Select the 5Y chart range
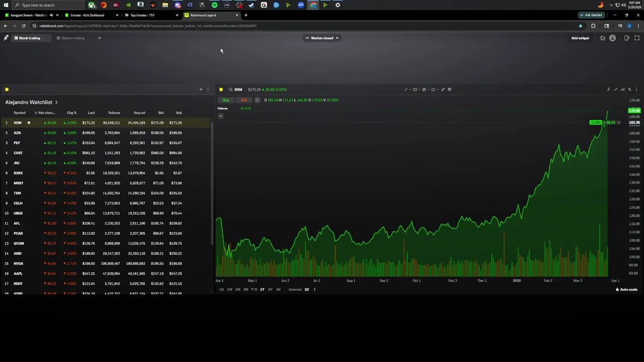Image resolution: width=644 pixels, height=362 pixels. click(x=270, y=290)
